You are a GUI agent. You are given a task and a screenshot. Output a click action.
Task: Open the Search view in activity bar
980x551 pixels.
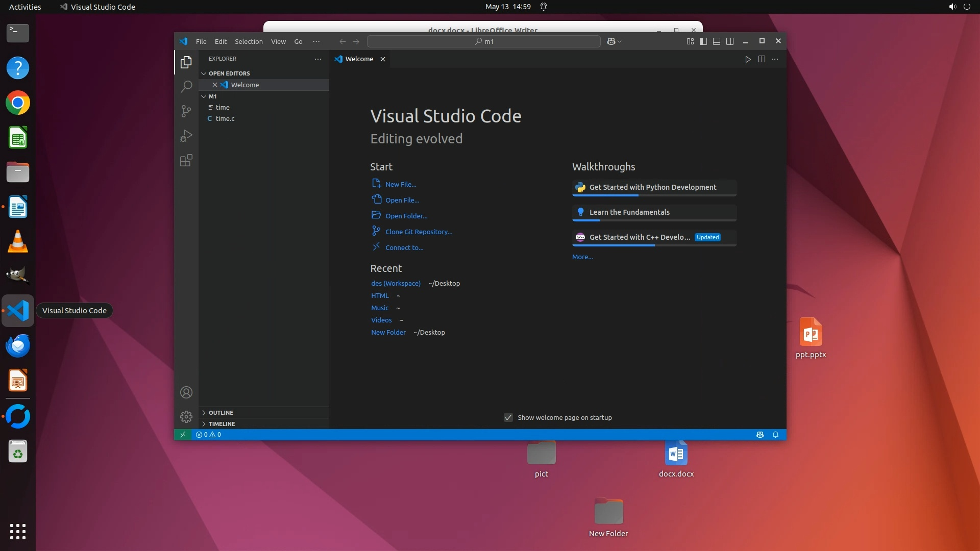[x=186, y=86]
